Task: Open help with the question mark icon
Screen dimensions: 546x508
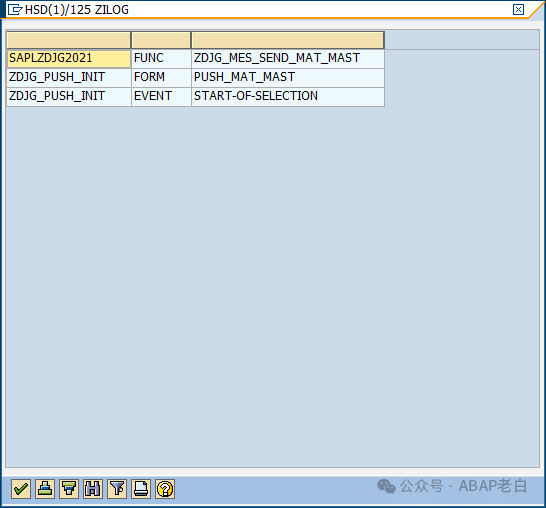Action: click(165, 489)
